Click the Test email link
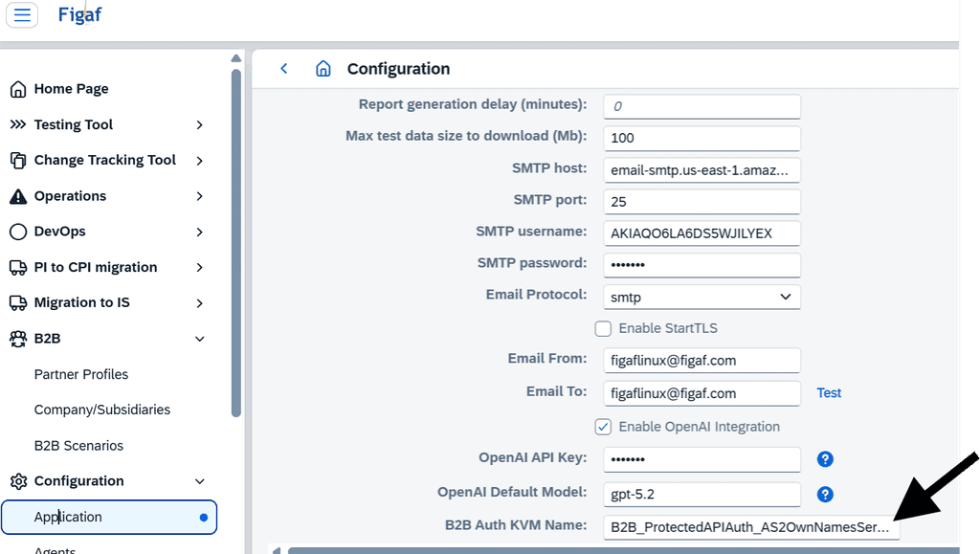The height and width of the screenshot is (554, 980). pyautogui.click(x=829, y=393)
